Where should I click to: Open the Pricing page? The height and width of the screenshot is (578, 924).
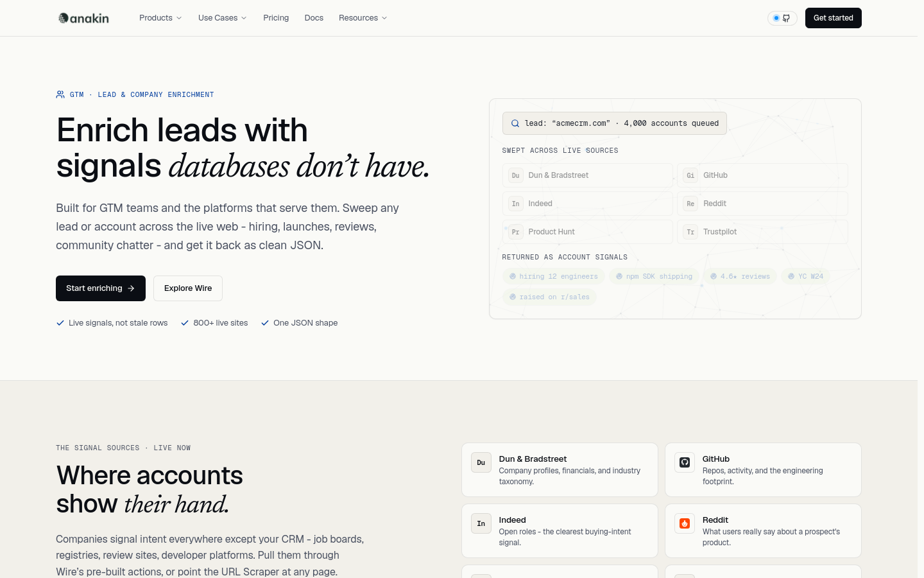(276, 18)
